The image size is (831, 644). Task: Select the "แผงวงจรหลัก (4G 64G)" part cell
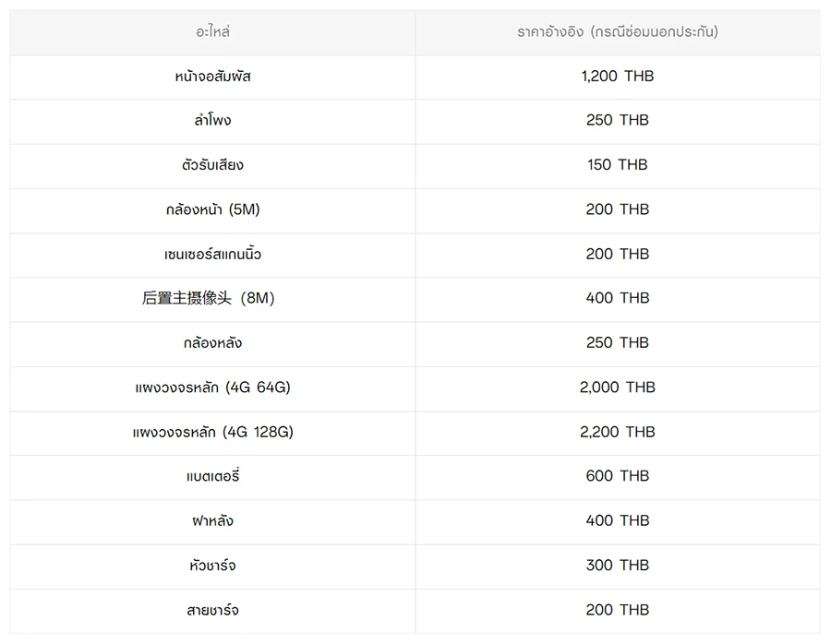click(x=212, y=388)
